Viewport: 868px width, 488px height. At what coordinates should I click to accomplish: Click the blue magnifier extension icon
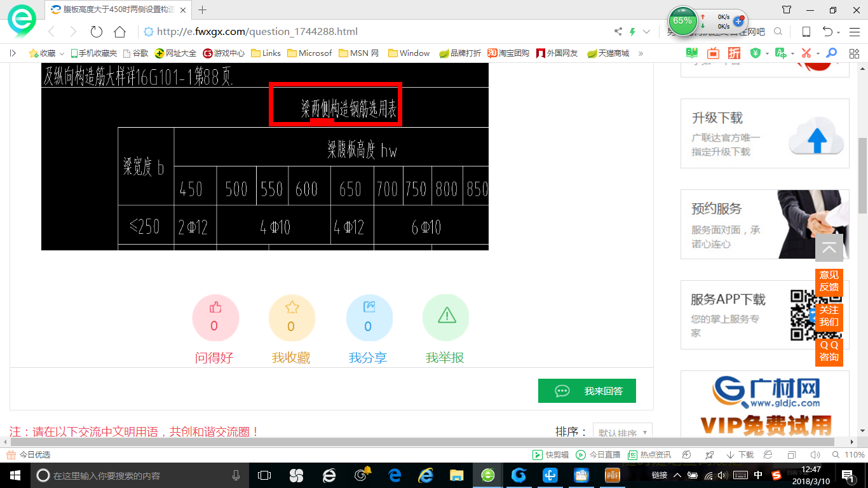(x=831, y=53)
